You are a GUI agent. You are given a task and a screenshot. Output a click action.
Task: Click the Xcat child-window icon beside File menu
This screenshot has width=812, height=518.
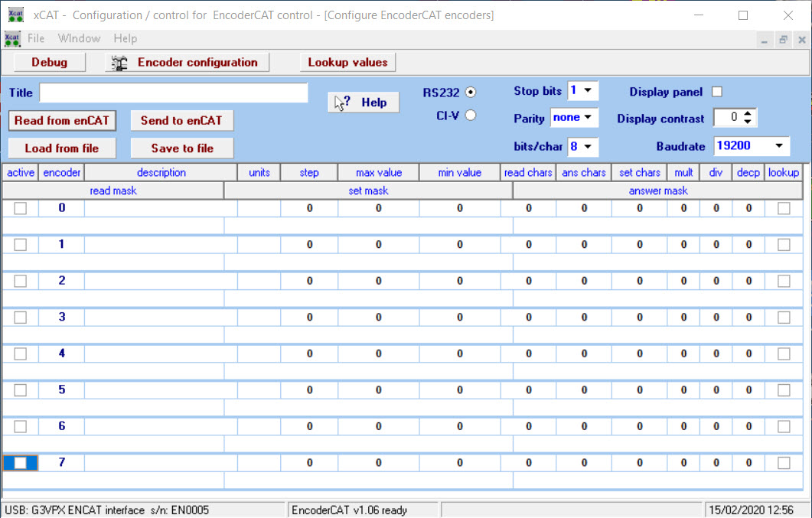pos(12,38)
